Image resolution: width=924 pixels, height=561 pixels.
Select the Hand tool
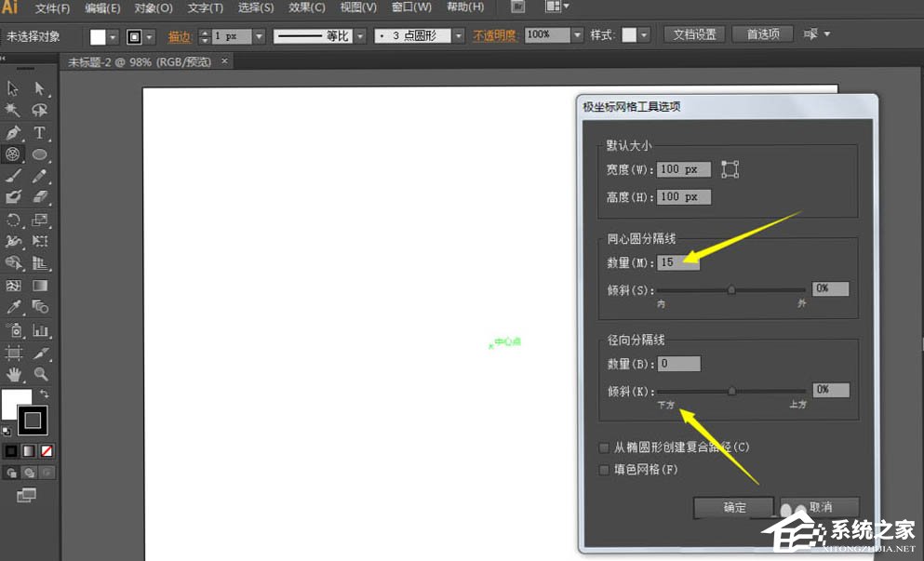click(x=12, y=375)
